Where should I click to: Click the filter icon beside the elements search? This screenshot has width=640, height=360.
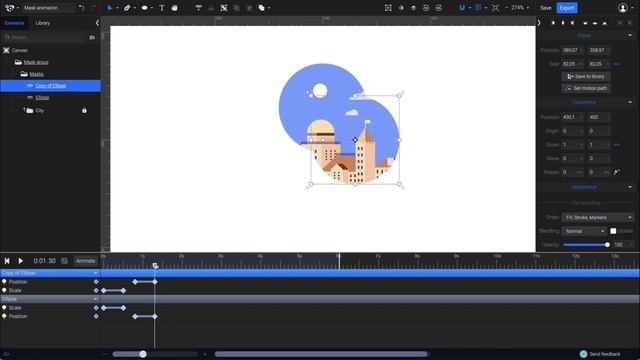coord(92,37)
